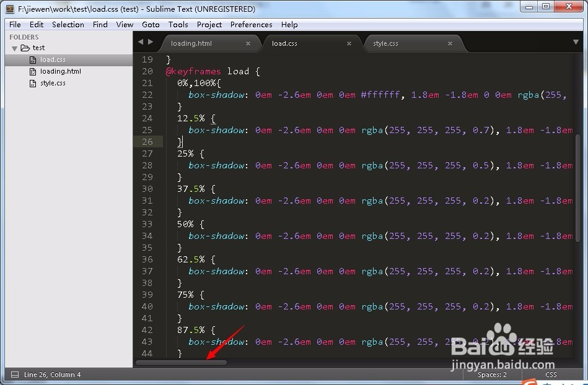Click line number 33 in gutter

pos(147,224)
